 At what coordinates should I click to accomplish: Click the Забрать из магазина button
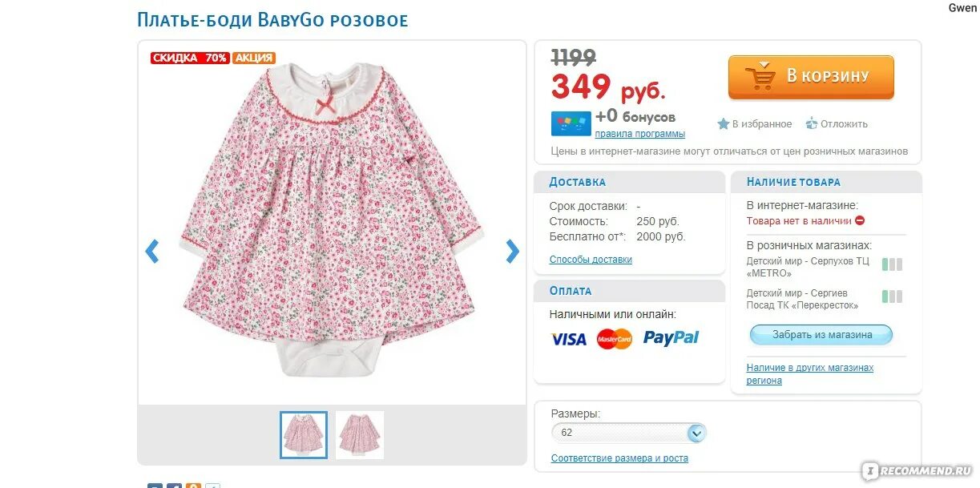pos(821,335)
